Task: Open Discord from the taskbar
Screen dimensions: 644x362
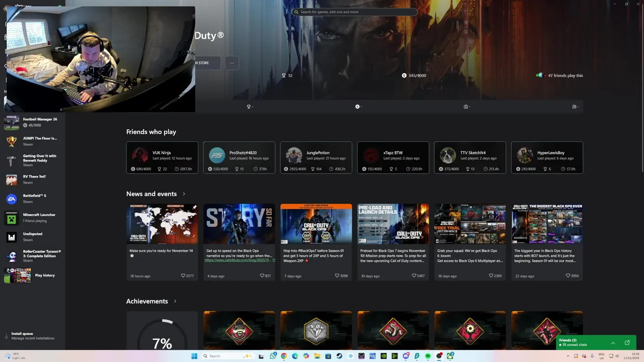Action: pyautogui.click(x=406, y=356)
